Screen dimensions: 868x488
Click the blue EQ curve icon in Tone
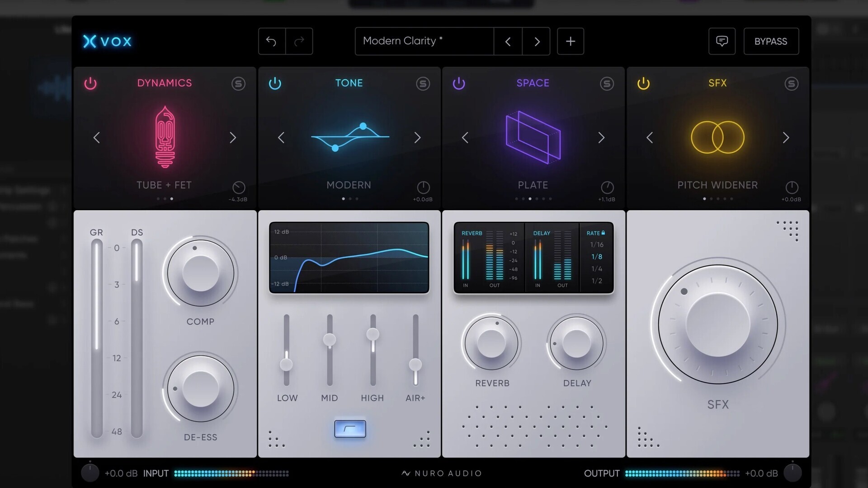[350, 136]
